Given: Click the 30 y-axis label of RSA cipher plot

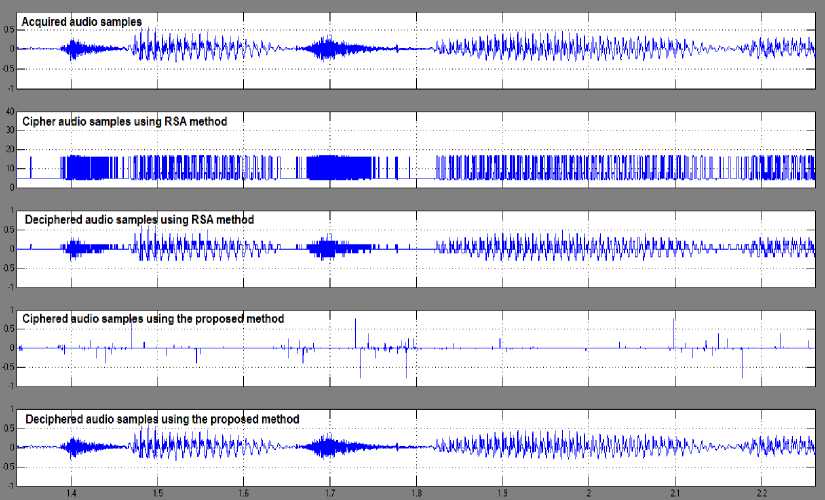Looking at the screenshot, I should click(x=9, y=131).
